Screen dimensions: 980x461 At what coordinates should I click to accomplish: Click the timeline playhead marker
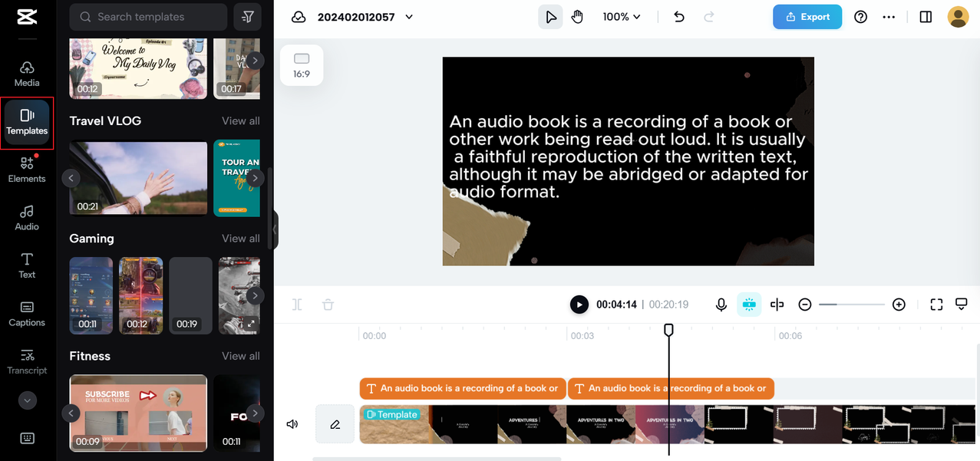point(668,330)
